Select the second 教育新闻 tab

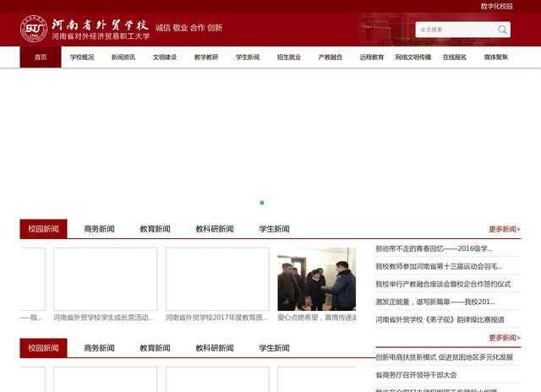[x=155, y=348]
